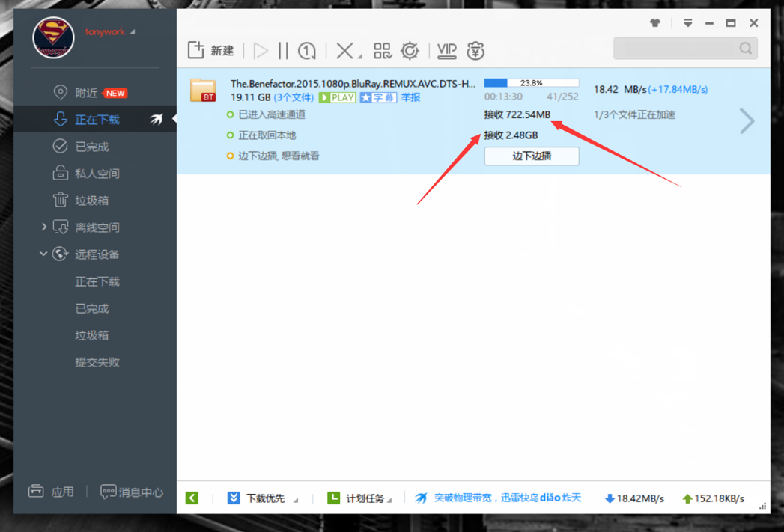Click the 举报 report link
Screen dimensions: 784x532
click(x=410, y=97)
